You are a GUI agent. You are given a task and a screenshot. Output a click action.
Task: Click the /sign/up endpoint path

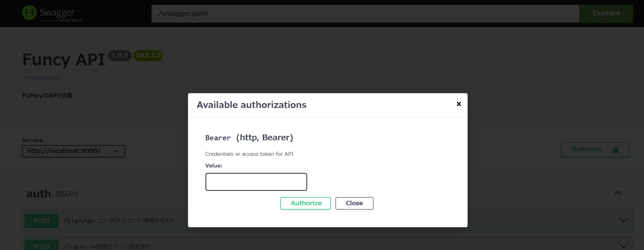(x=78, y=221)
